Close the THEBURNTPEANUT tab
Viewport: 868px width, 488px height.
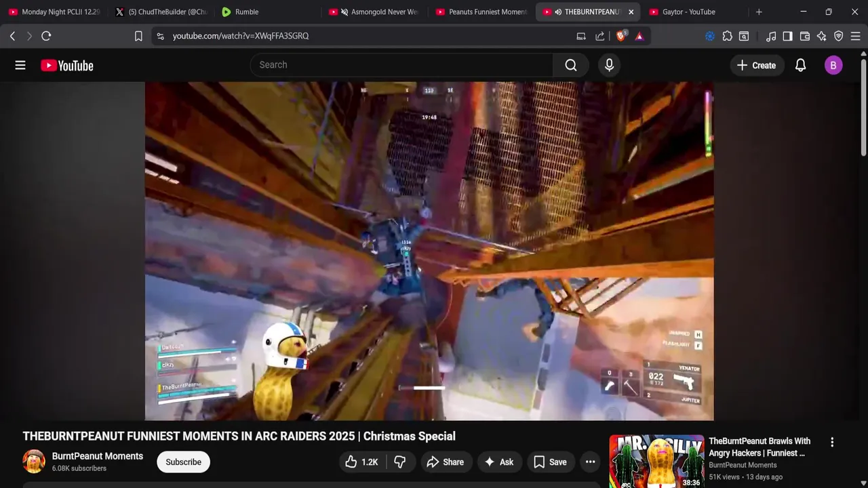click(631, 12)
